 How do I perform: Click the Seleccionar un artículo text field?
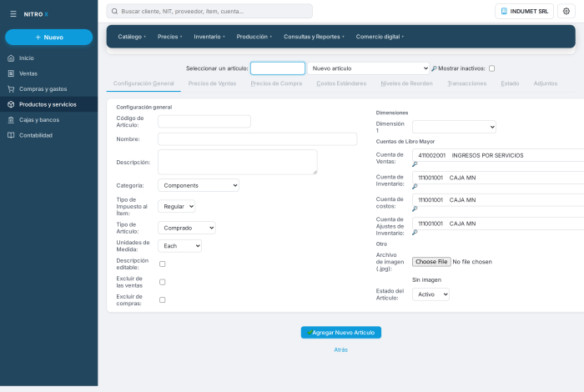[x=278, y=68]
